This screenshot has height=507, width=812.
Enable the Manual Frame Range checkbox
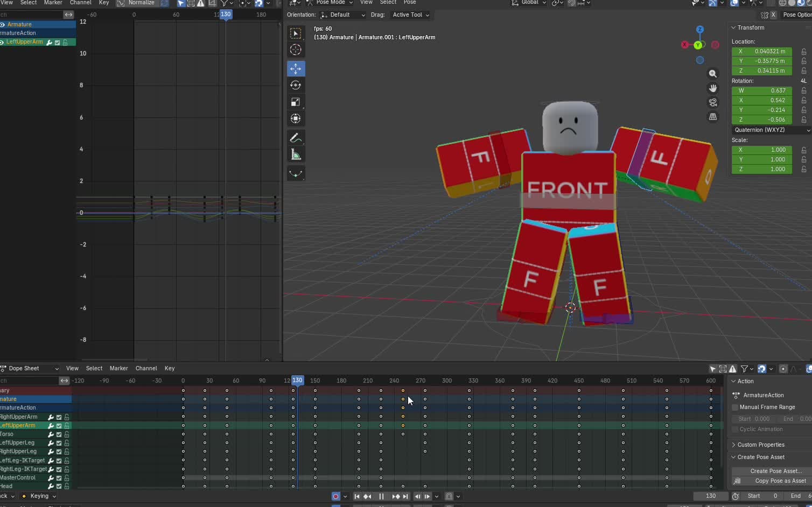pos(735,407)
